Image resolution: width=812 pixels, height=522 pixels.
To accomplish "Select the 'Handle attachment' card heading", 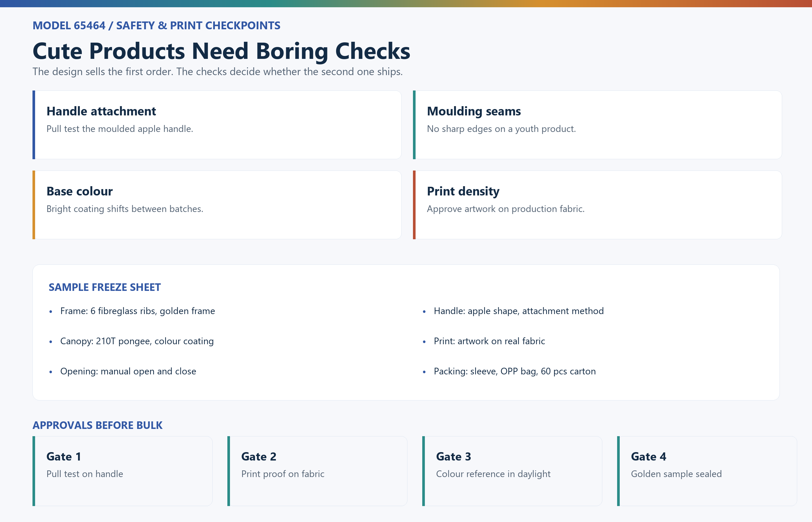I will [101, 111].
